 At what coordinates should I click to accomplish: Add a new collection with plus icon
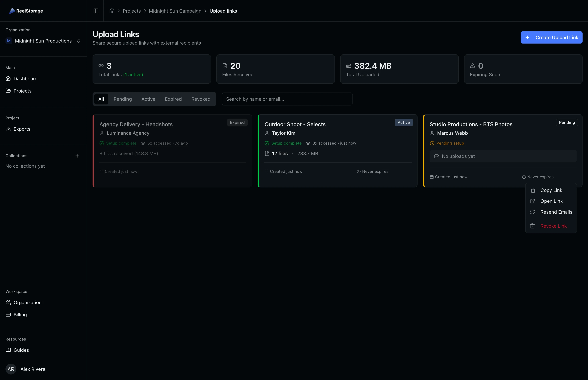[x=77, y=156]
